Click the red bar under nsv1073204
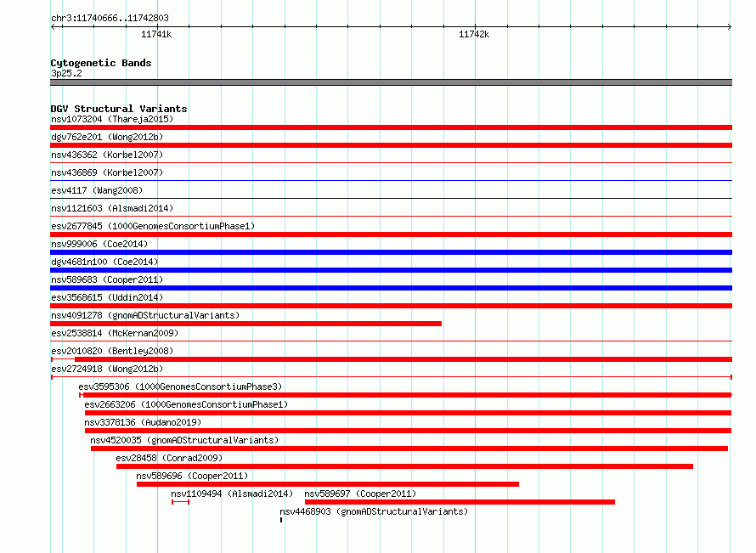Viewport: 756px width, 553px height. [x=391, y=127]
